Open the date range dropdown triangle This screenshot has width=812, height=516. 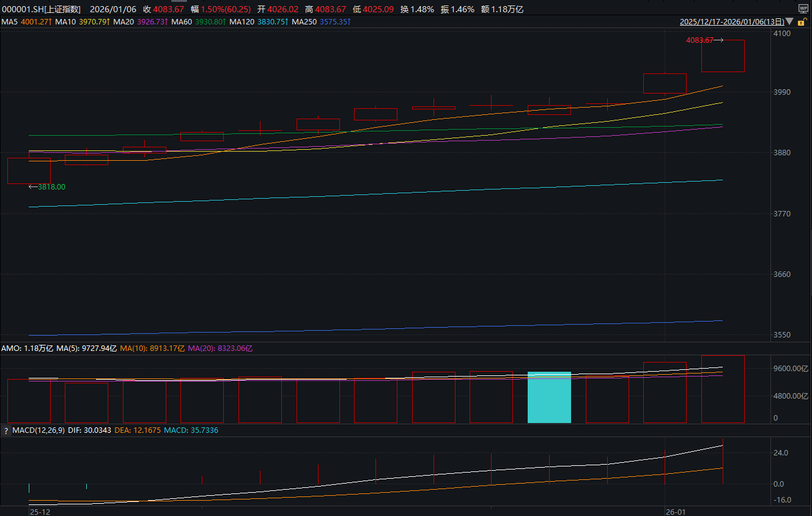tap(789, 22)
